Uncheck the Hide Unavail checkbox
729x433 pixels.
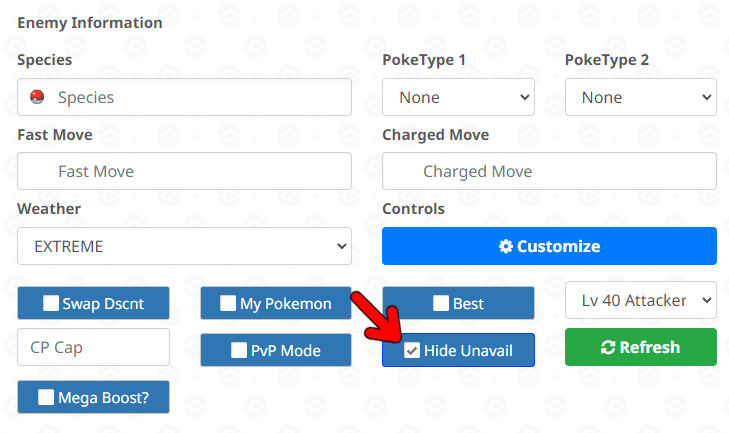pos(412,350)
